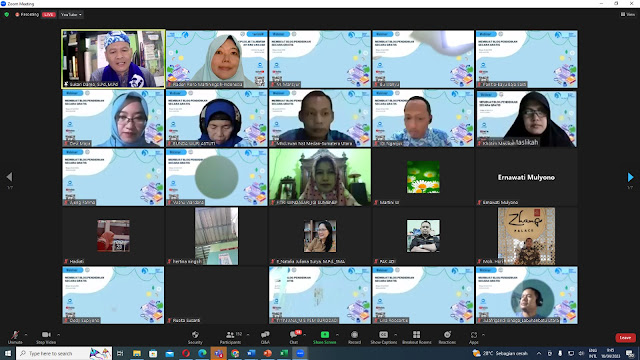640x360 pixels.
Task: Click the green encryption shield icon
Action: (7, 14)
